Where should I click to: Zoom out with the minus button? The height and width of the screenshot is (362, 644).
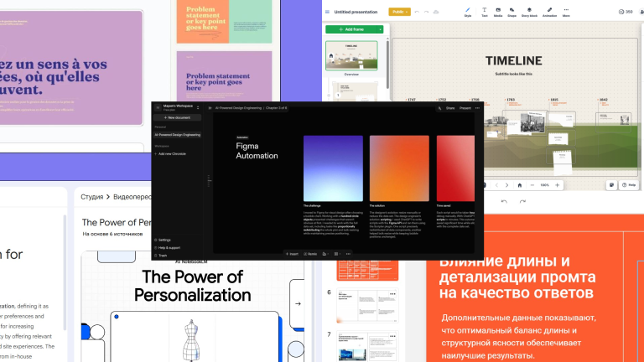click(532, 185)
